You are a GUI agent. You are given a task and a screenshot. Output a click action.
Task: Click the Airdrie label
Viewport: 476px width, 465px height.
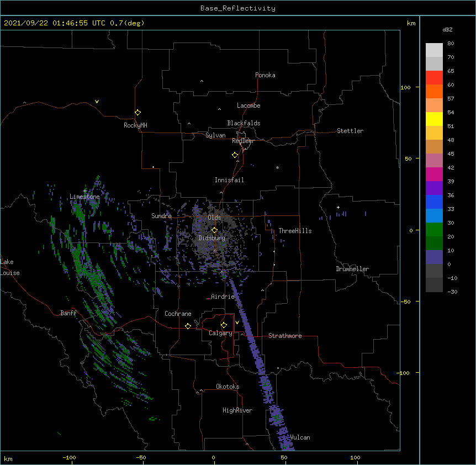223,297
